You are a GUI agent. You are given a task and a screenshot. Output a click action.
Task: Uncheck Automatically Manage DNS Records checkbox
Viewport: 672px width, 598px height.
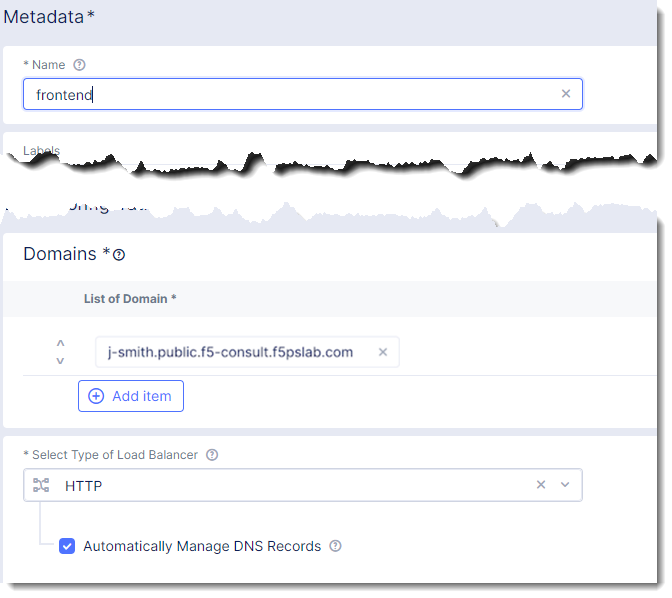(x=67, y=546)
